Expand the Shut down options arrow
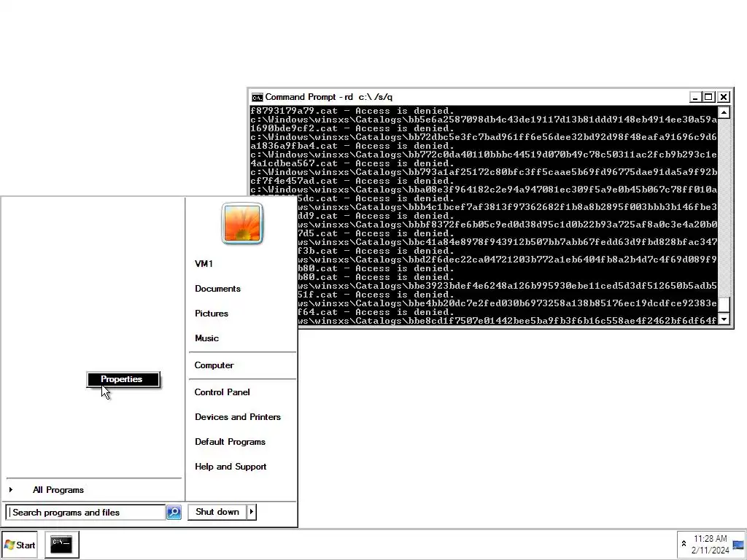This screenshot has width=747, height=560. pos(252,512)
